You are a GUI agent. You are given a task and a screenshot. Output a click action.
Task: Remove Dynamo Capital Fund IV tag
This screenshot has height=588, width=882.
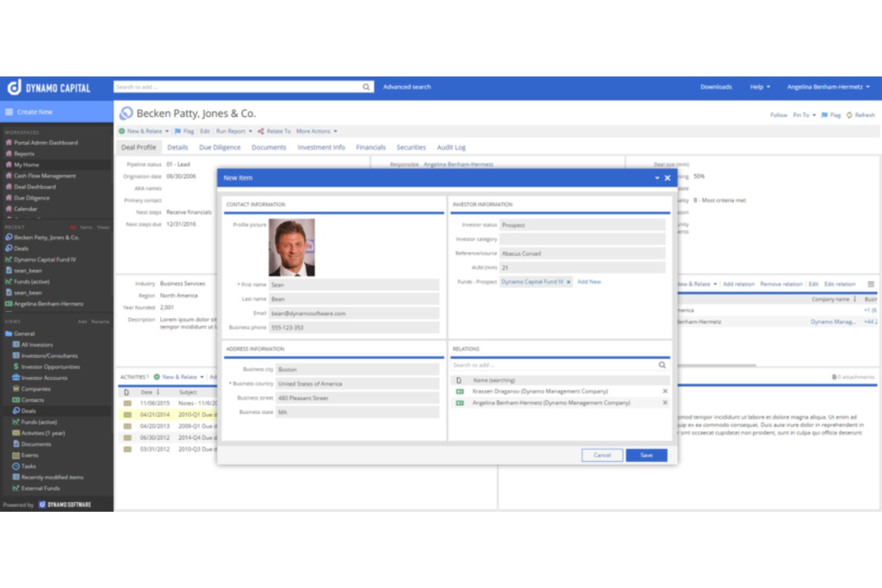pyautogui.click(x=569, y=282)
